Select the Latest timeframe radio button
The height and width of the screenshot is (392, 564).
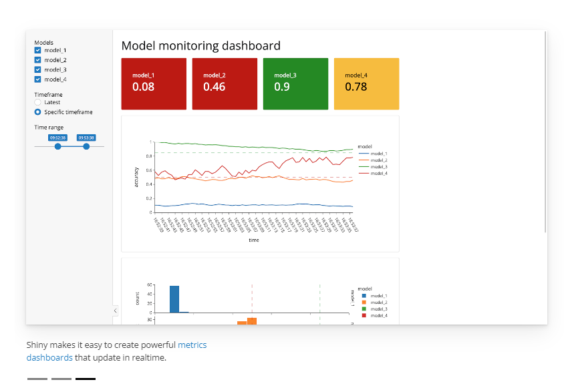[38, 102]
